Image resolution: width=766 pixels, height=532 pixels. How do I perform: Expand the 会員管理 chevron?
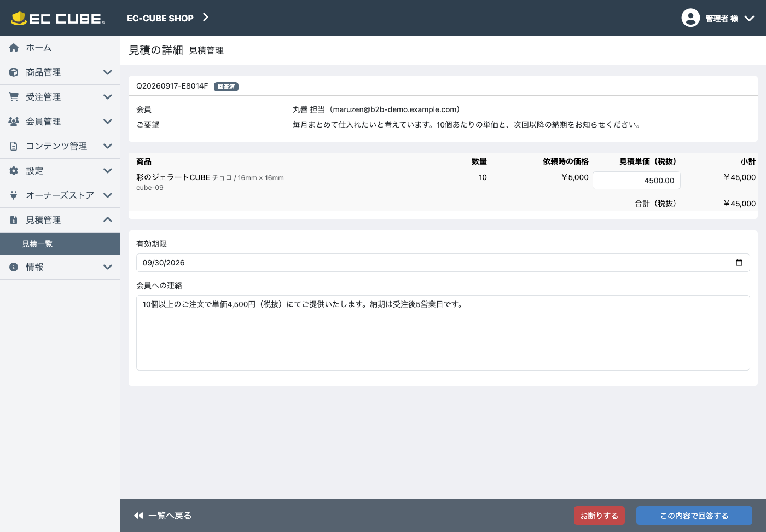[108, 122]
